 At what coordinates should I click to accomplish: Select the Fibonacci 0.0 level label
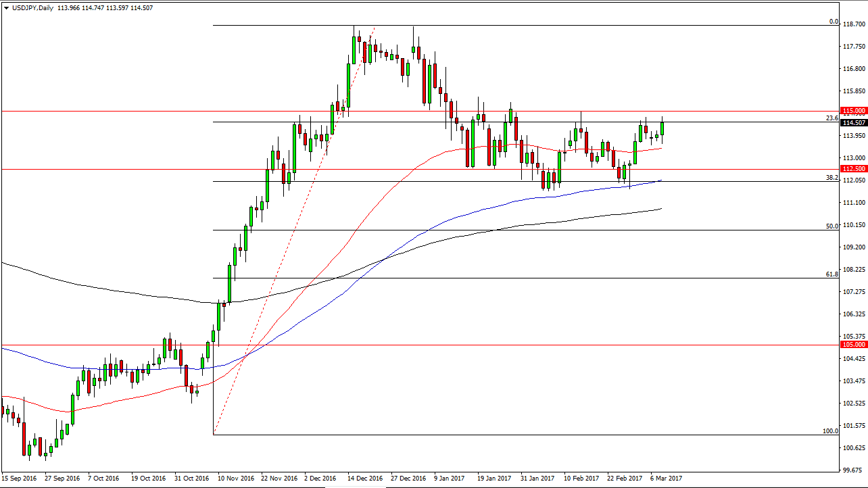coord(834,22)
